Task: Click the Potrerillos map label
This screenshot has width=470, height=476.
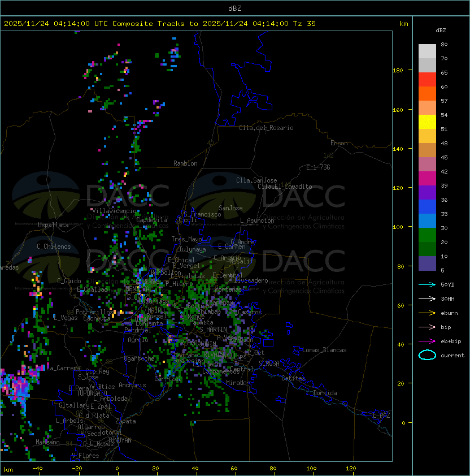Action: point(94,311)
